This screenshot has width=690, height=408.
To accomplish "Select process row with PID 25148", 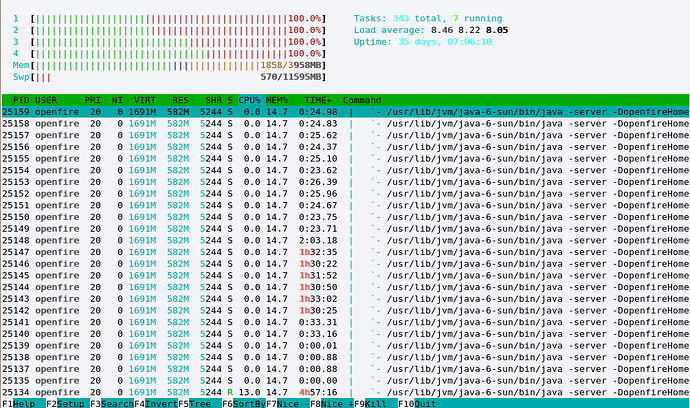I will 345,240.
